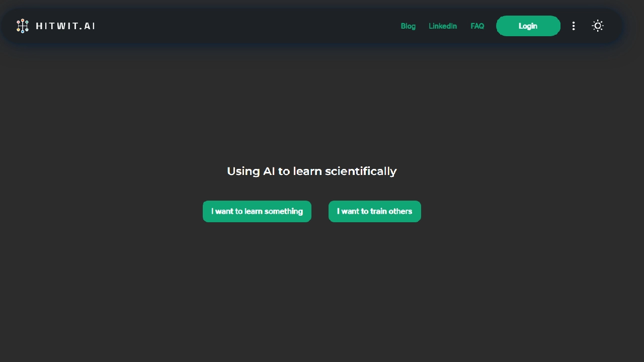Open frequently asked questions from header
This screenshot has width=644, height=362.
click(477, 26)
